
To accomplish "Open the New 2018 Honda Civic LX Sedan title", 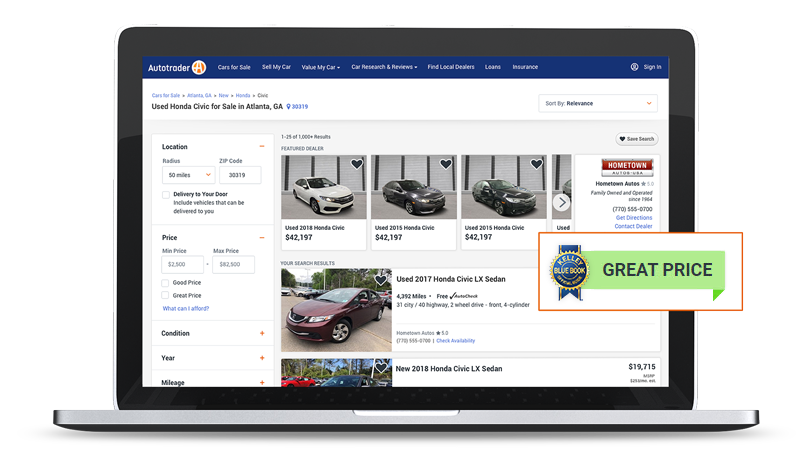I will pyautogui.click(x=449, y=368).
